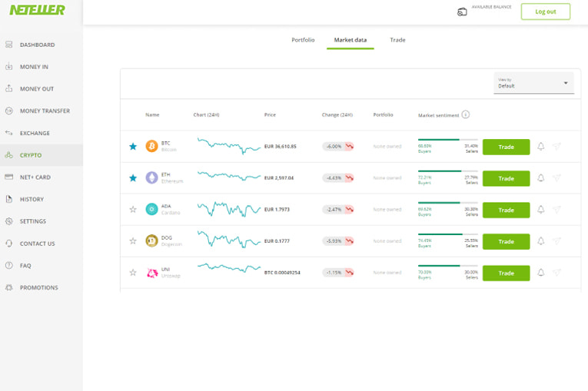The image size is (588, 391).
Task: Set a price alert bell for ADA
Action: coord(541,210)
